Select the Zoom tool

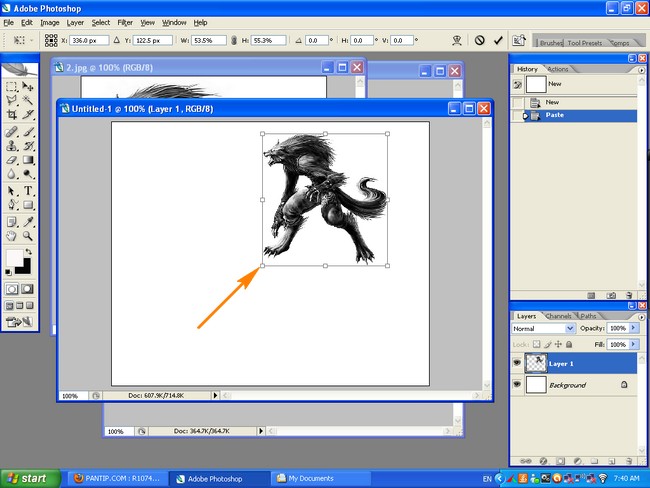pos(28,236)
